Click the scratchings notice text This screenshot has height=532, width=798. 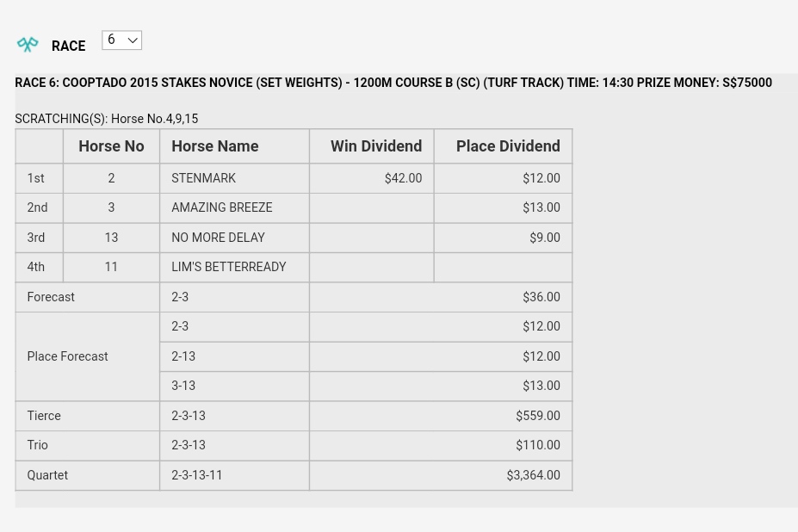pos(106,119)
